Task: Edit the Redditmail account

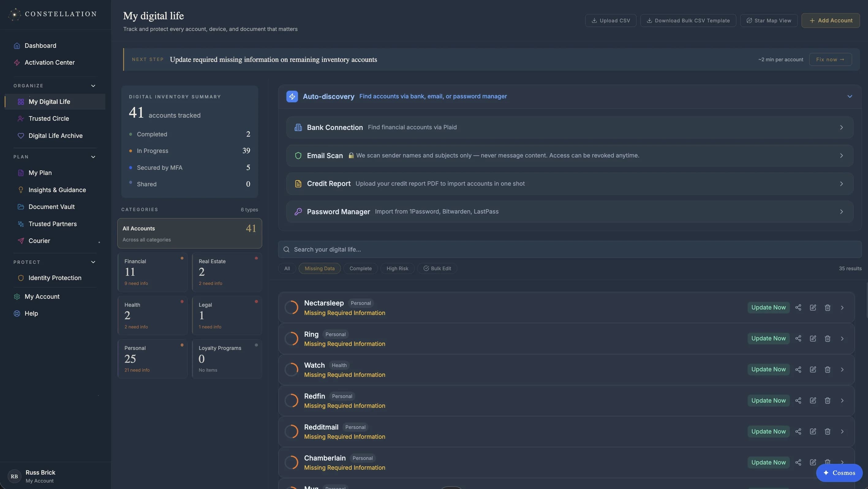Action: point(813,431)
